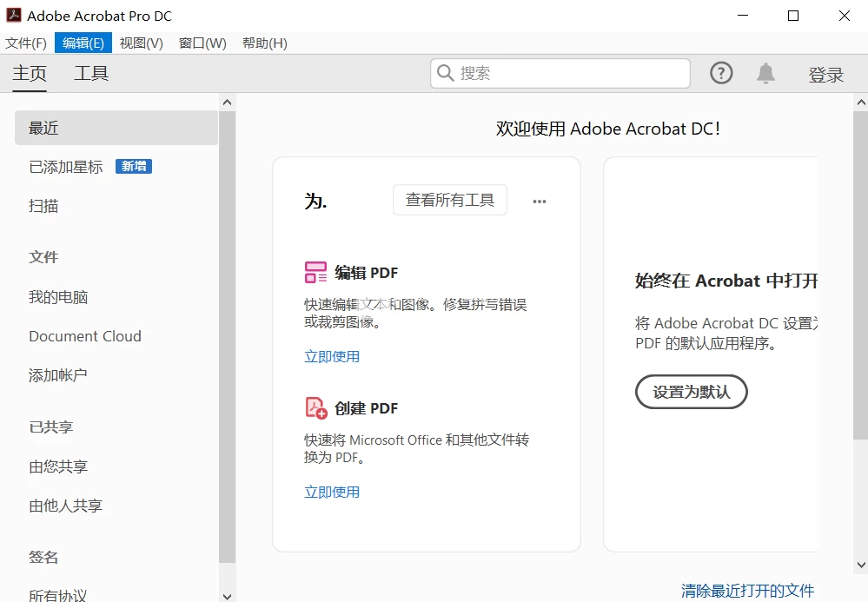Click 登录 to sign in
This screenshot has height=602, width=868.
click(825, 74)
